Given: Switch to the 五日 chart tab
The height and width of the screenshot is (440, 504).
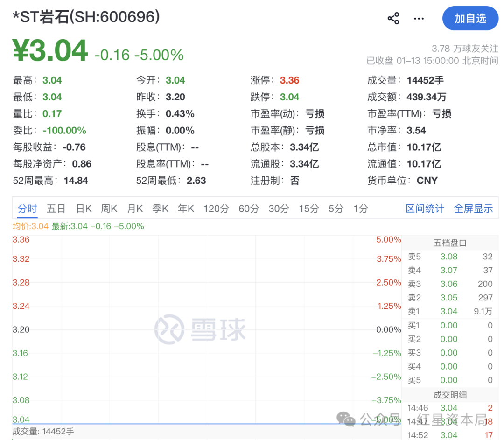Looking at the screenshot, I should pyautogui.click(x=56, y=209).
